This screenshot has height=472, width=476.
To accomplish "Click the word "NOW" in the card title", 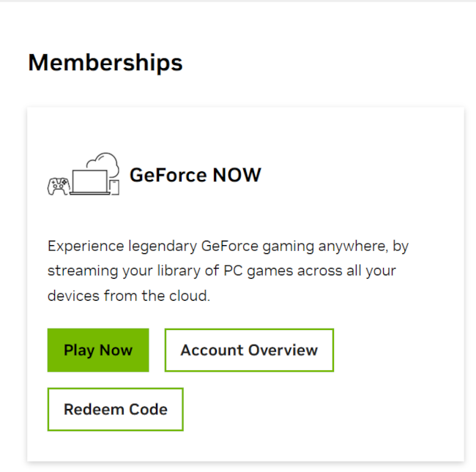I will 237,176.
